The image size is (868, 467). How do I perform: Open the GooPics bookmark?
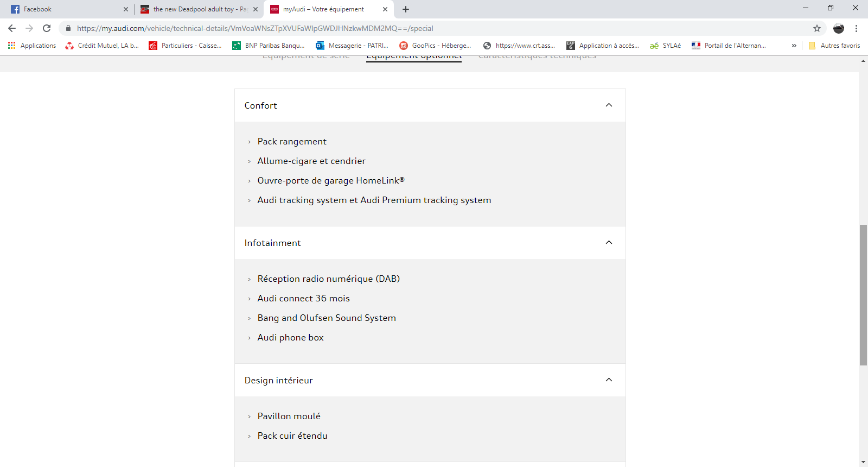pyautogui.click(x=436, y=46)
